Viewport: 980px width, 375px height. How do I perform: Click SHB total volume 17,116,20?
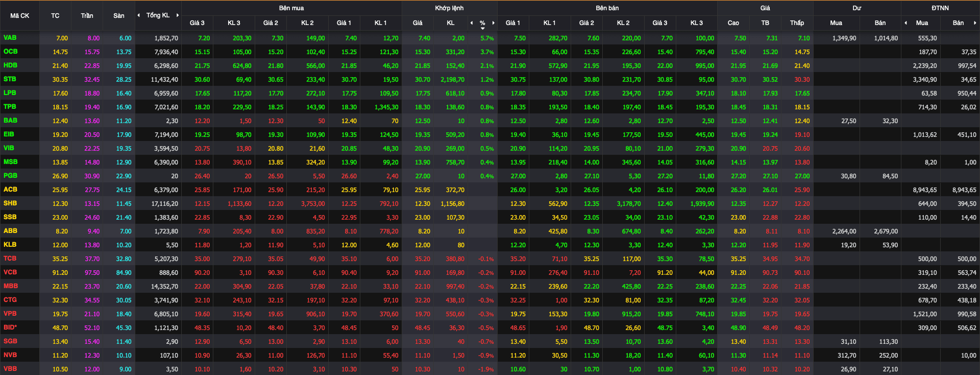click(x=164, y=204)
